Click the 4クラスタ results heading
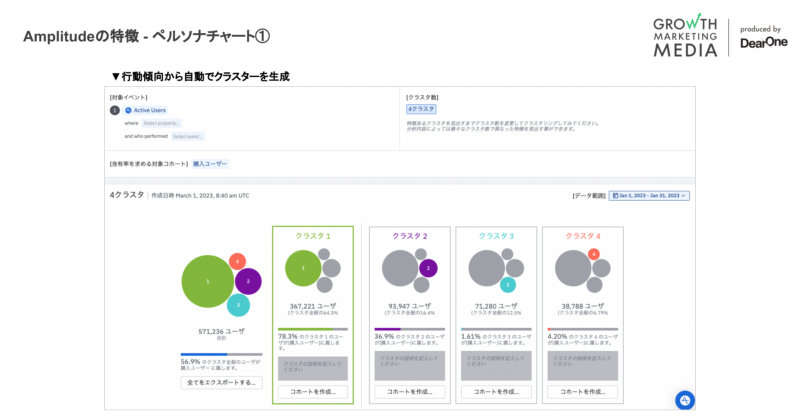The height and width of the screenshot is (420, 800). (x=127, y=195)
